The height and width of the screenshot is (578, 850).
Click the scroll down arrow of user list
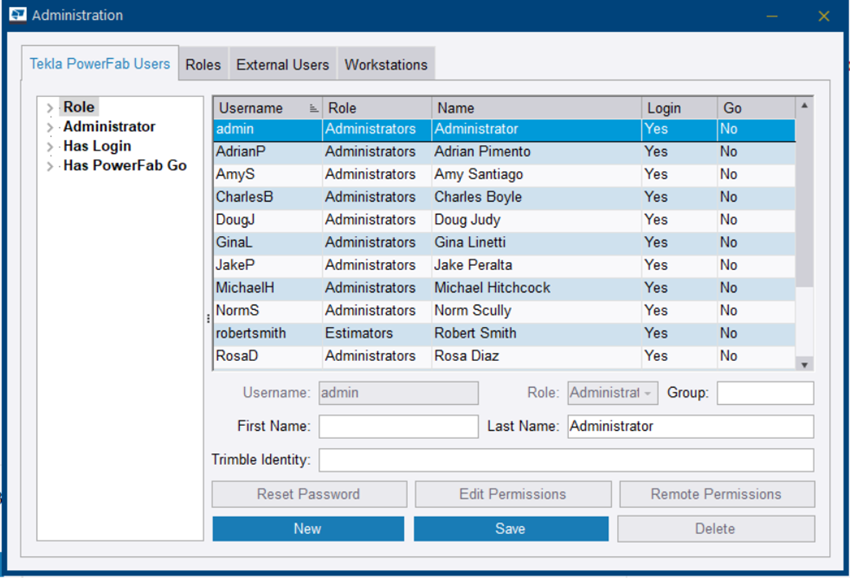point(805,365)
